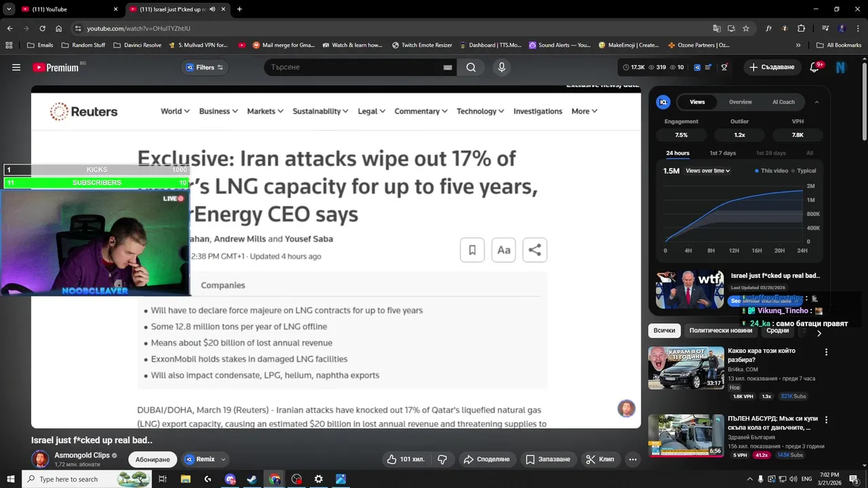Open YouTube notifications bell
Image resolution: width=868 pixels, height=488 pixels.
pos(815,67)
